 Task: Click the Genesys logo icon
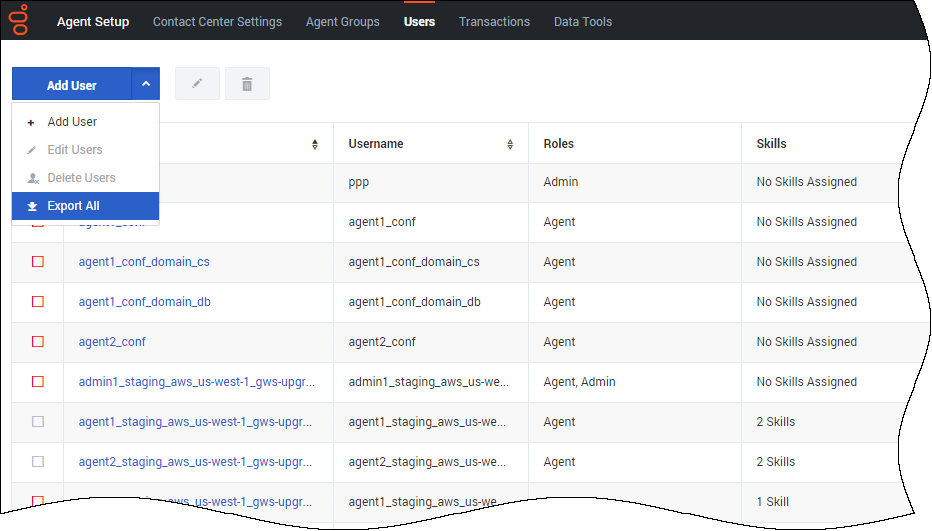(x=19, y=20)
